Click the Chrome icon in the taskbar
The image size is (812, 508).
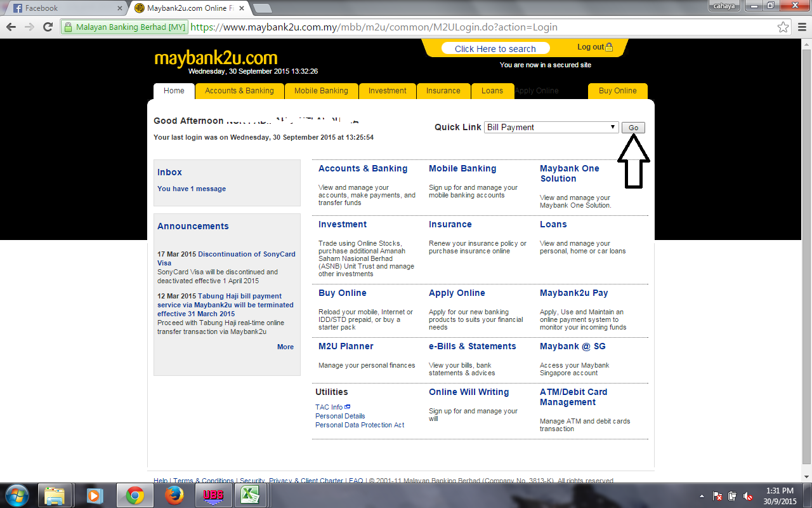[134, 495]
